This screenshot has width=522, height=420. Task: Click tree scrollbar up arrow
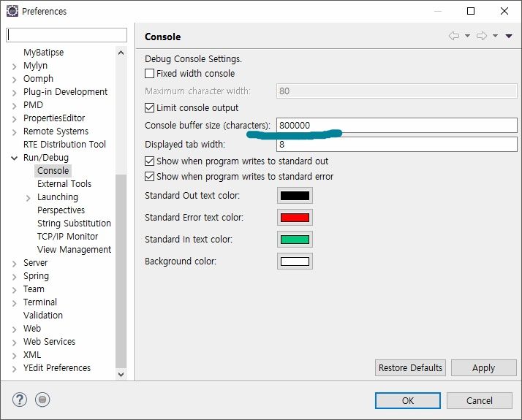pos(121,53)
